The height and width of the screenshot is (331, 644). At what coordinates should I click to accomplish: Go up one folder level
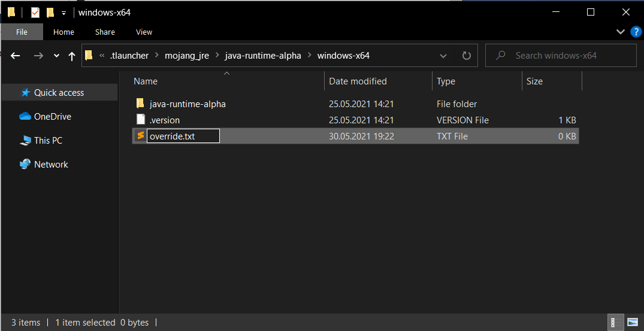[x=72, y=56]
